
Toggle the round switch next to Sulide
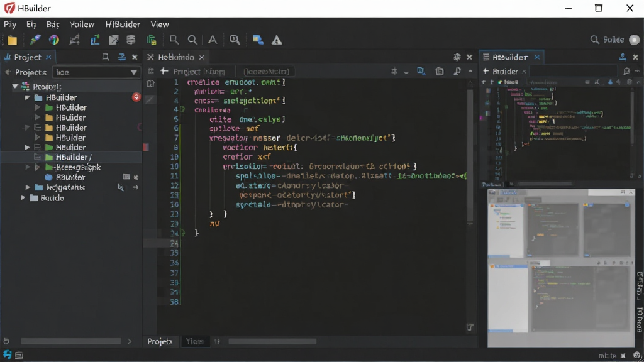tap(634, 40)
